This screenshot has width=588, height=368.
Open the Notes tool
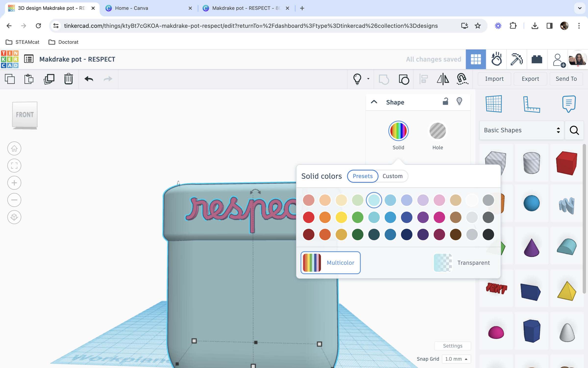pos(569,104)
